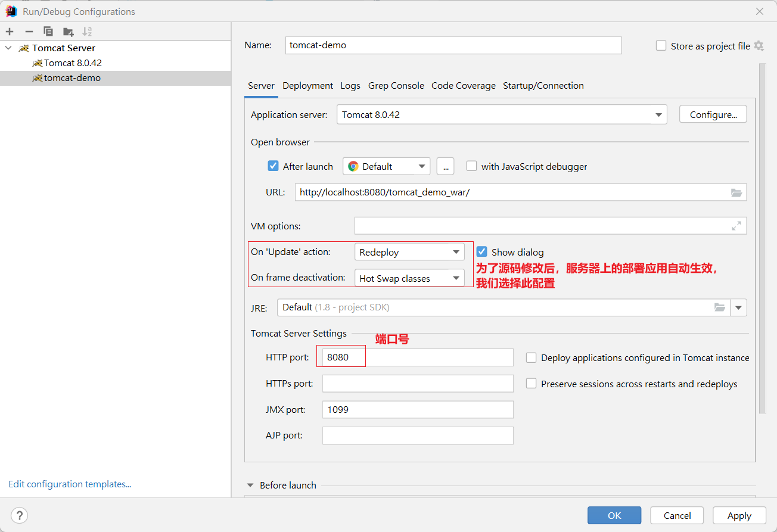
Task: Open the Application server dropdown
Action: point(658,114)
